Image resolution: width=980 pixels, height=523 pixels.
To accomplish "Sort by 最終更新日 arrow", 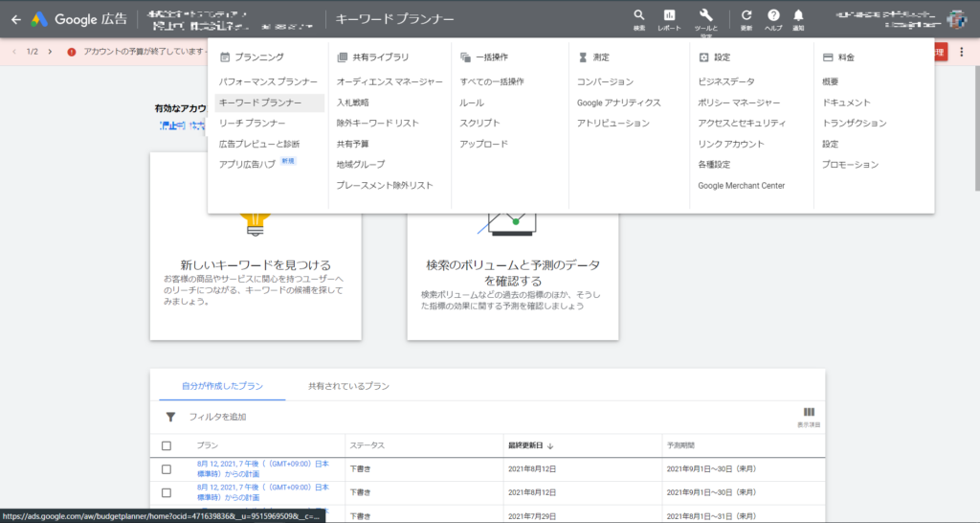I will [x=550, y=446].
